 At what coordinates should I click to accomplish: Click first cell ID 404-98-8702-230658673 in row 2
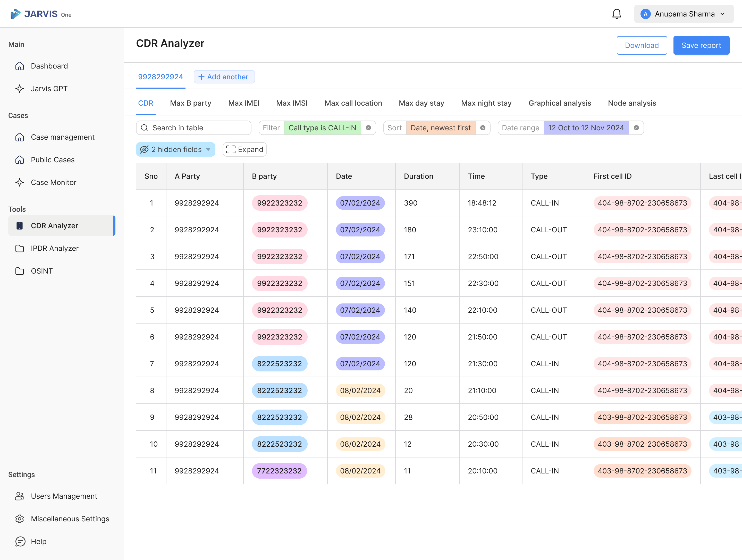pos(642,230)
